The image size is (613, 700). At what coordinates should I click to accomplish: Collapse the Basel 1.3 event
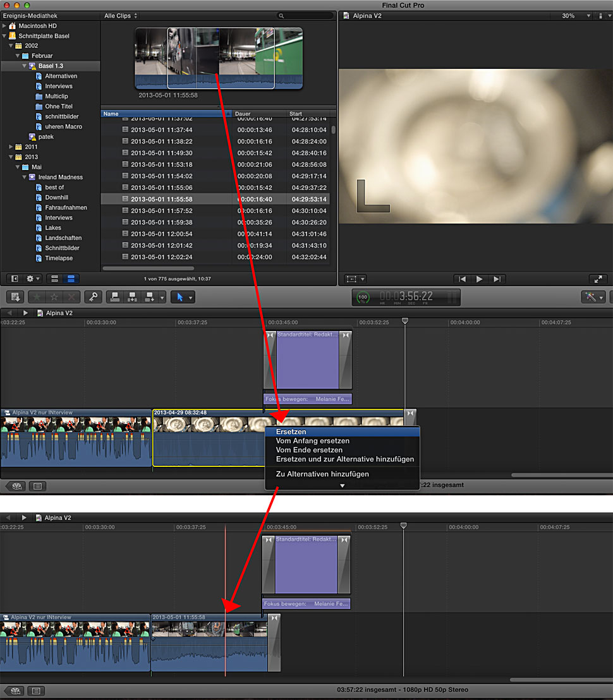coord(25,66)
